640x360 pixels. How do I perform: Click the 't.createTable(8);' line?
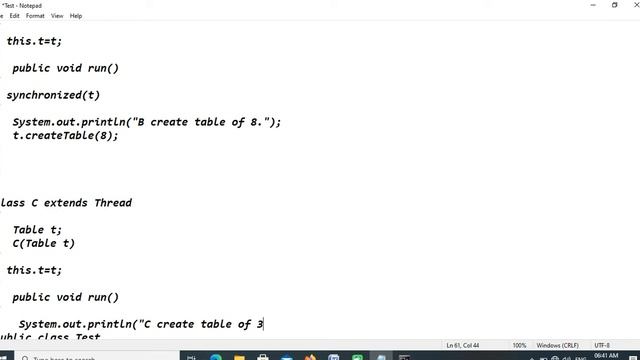point(65,136)
